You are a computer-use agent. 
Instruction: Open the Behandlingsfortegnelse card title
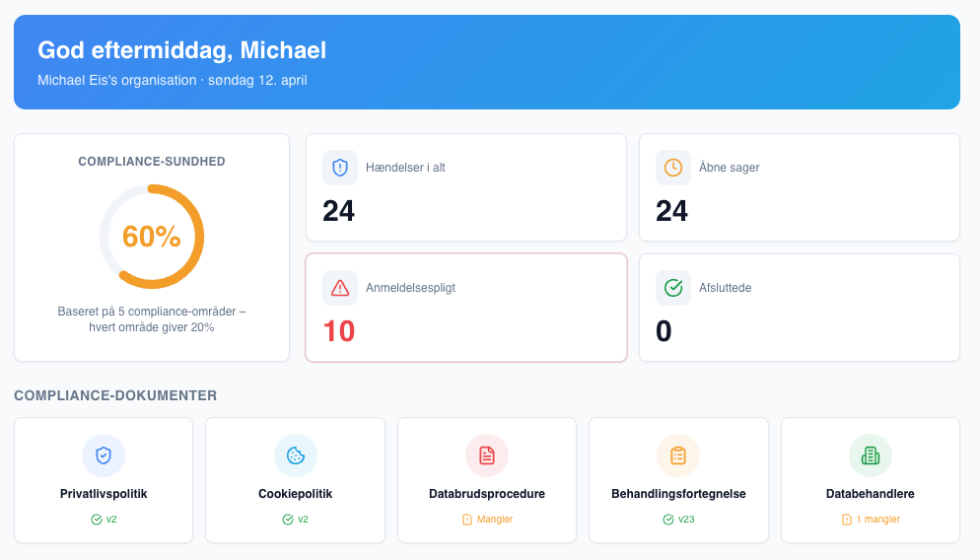(678, 494)
